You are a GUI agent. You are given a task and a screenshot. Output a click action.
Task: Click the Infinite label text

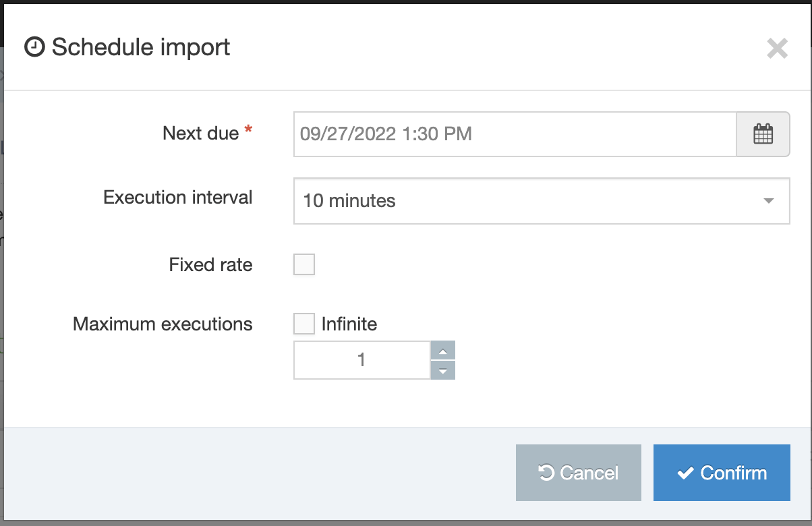349,324
